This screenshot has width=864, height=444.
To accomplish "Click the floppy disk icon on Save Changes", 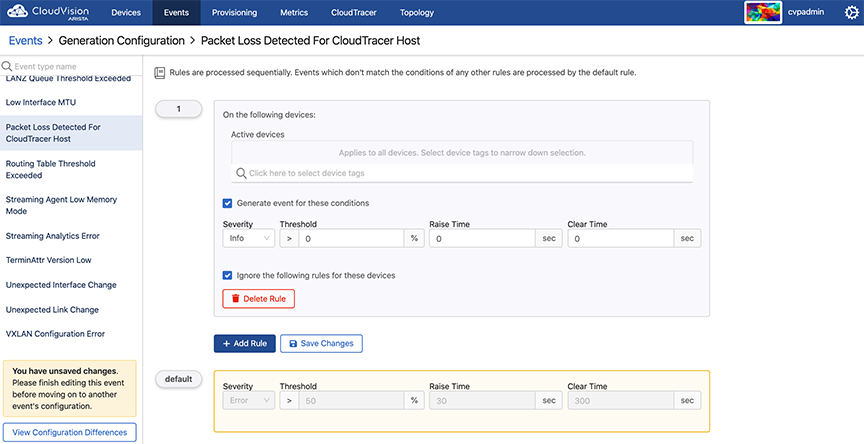I will (x=293, y=343).
